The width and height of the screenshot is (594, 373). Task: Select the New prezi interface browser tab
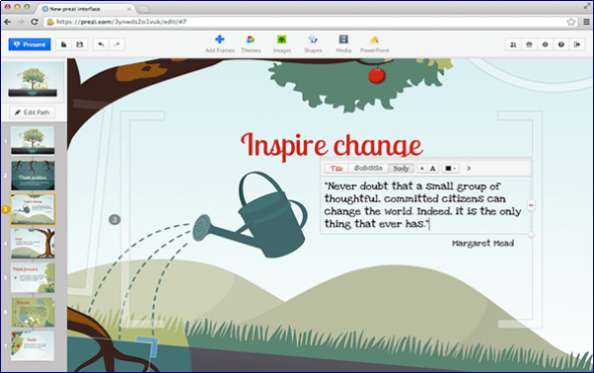pyautogui.click(x=86, y=9)
